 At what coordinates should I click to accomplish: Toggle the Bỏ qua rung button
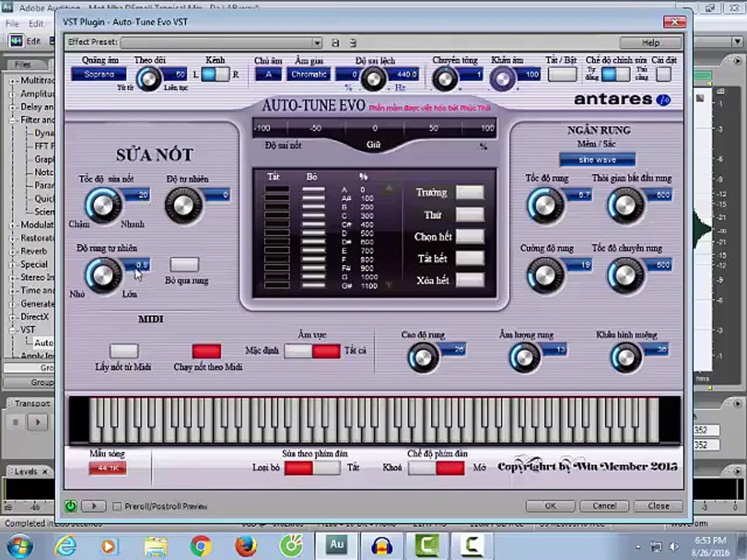[184, 264]
